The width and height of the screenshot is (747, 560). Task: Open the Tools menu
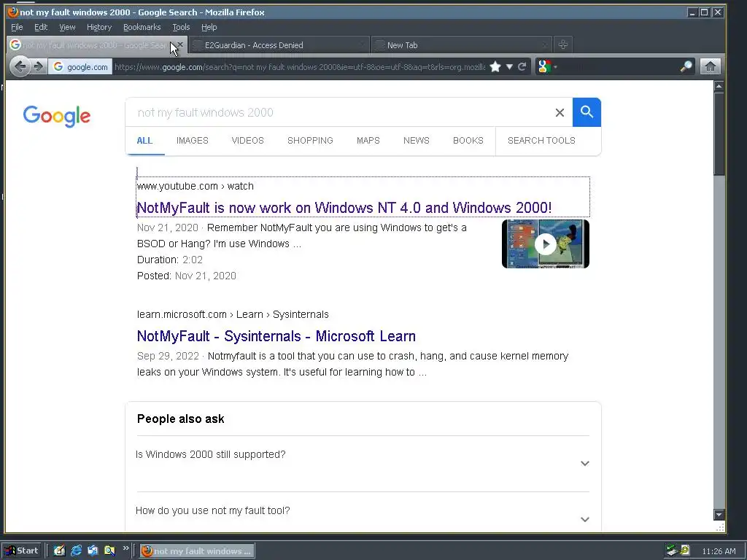(181, 27)
